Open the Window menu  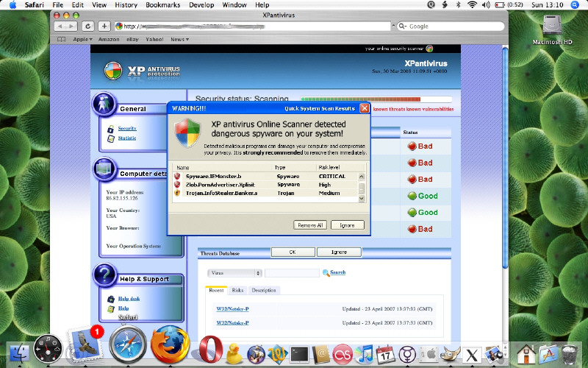(234, 5)
